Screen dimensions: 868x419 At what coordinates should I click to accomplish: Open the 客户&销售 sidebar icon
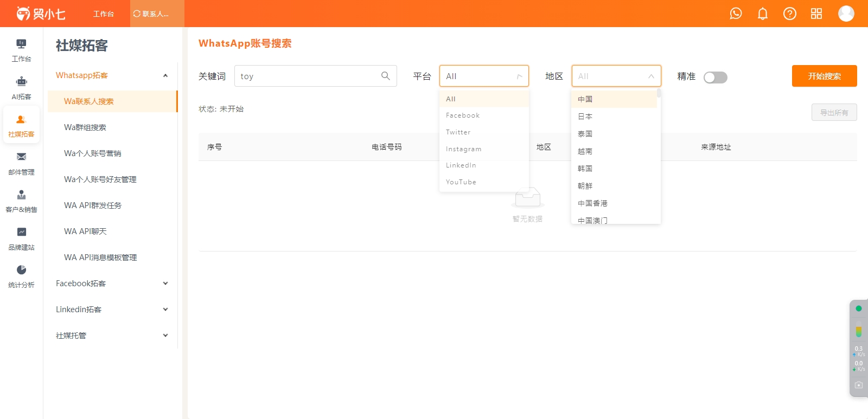pyautogui.click(x=21, y=201)
